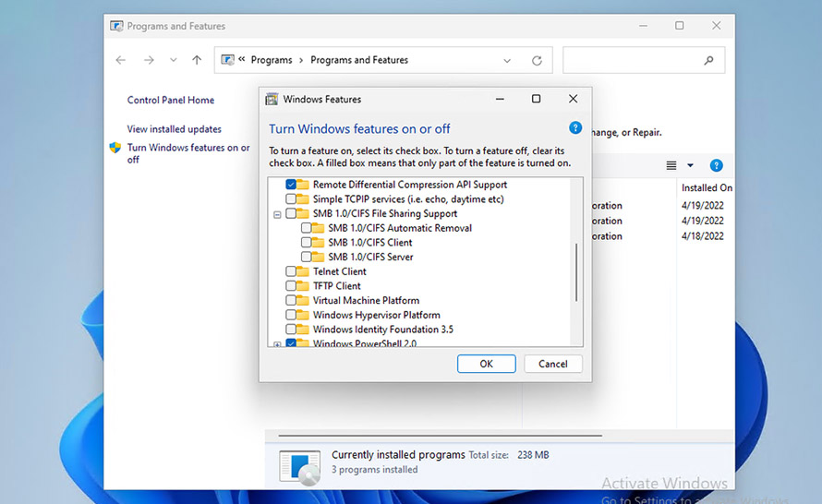Screen dimensions: 822x504
Task: Check SMB 1.0/CIFS Client checkbox
Action: [x=306, y=243]
